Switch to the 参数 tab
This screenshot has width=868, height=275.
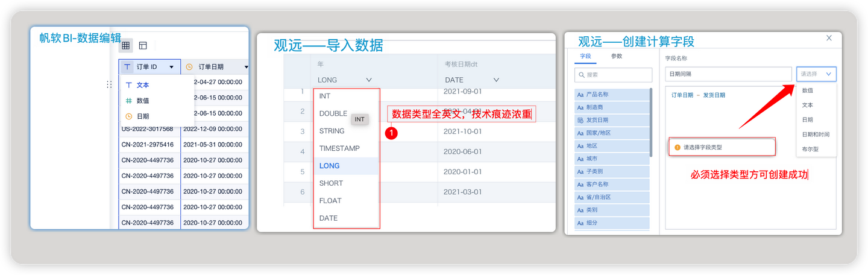coord(616,56)
